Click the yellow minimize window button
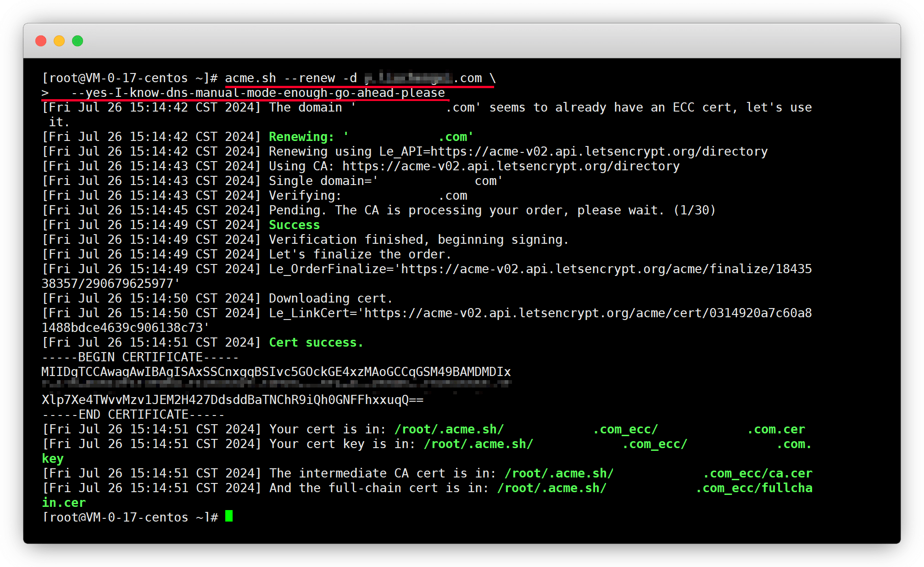 coord(59,41)
